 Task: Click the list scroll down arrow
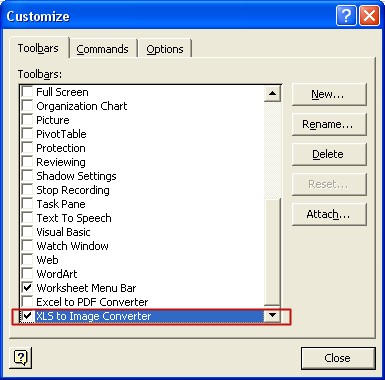pyautogui.click(x=272, y=315)
